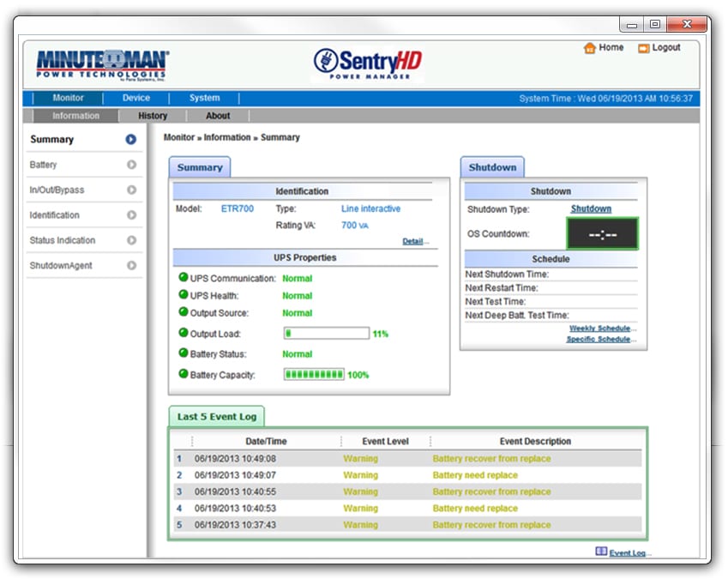728x585 pixels.
Task: Switch to the Information sub-tab
Action: pos(75,116)
